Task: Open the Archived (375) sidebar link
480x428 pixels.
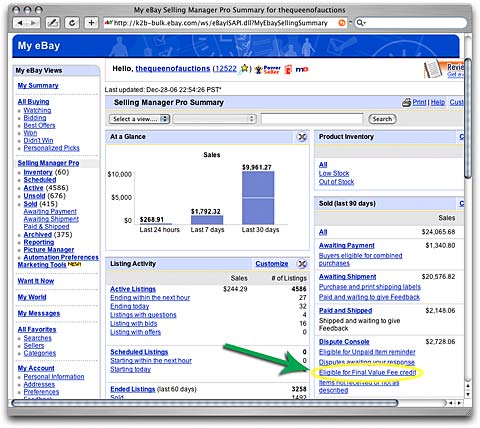Action: tap(38, 235)
